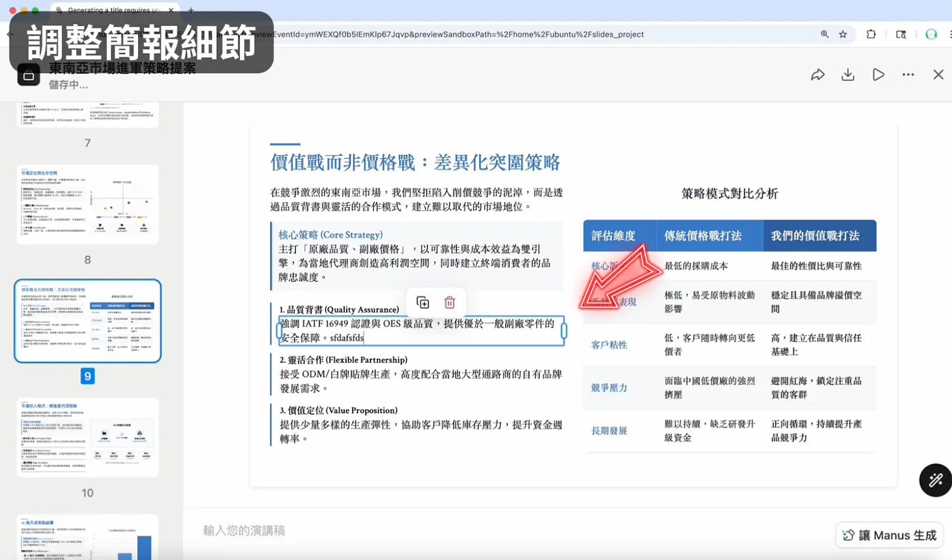
Task: Select slide 7 thumbnail
Action: (x=88, y=114)
